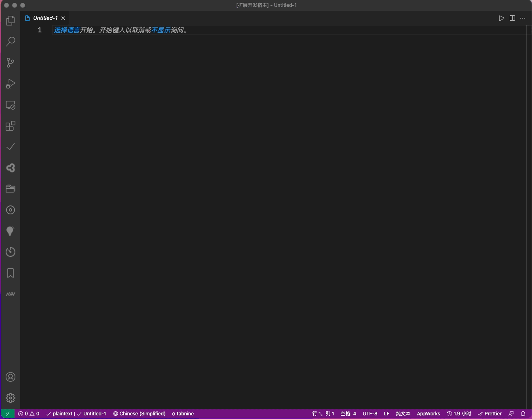Open the three-circle knot icon view
The height and width of the screenshot is (419, 532).
(x=11, y=168)
